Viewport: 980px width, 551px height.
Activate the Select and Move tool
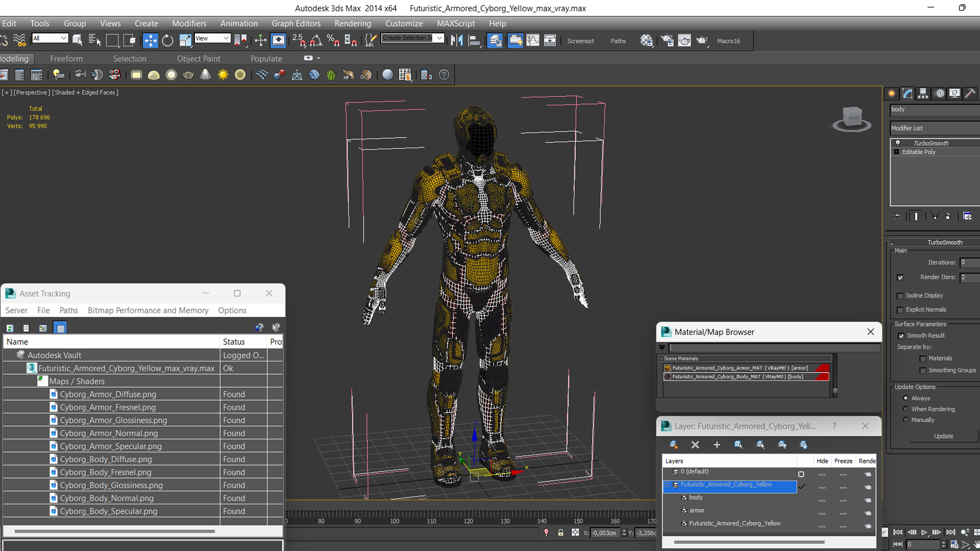click(150, 41)
